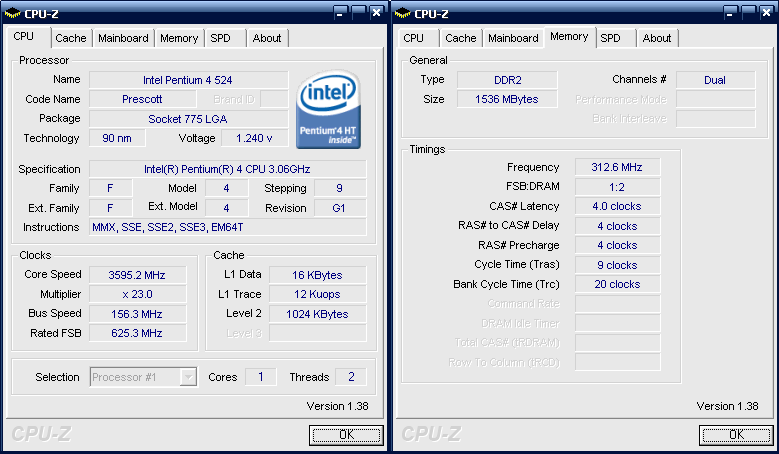This screenshot has width=779, height=454.
Task: Click the Specification 'Intel(R) Pentium(R) 4 CPU 3.06GHz'
Action: coord(228,169)
